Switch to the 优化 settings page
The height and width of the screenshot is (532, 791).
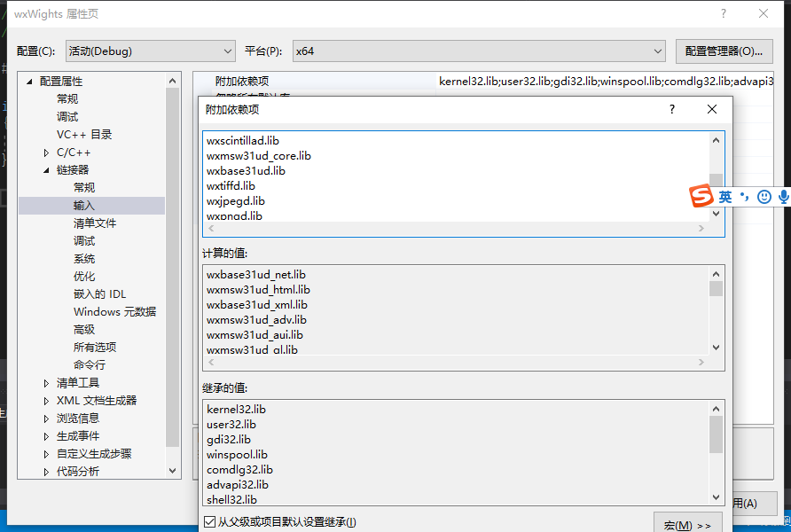[x=84, y=276]
